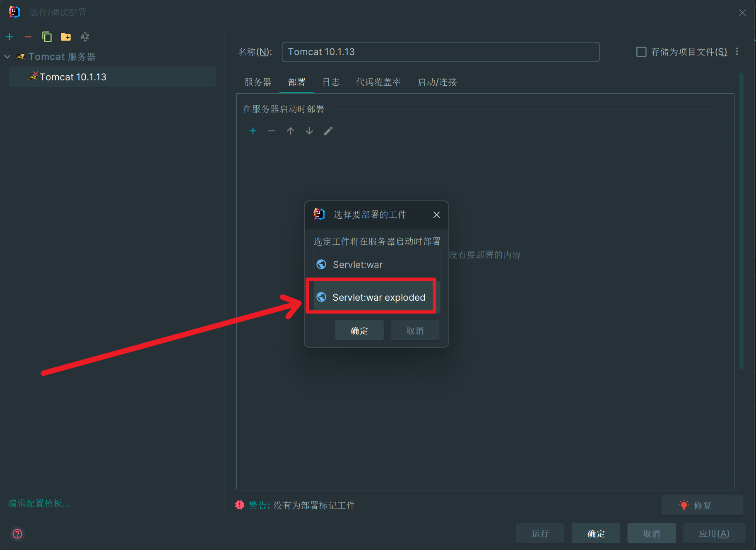Switch to the 日志 tab

[x=331, y=82]
